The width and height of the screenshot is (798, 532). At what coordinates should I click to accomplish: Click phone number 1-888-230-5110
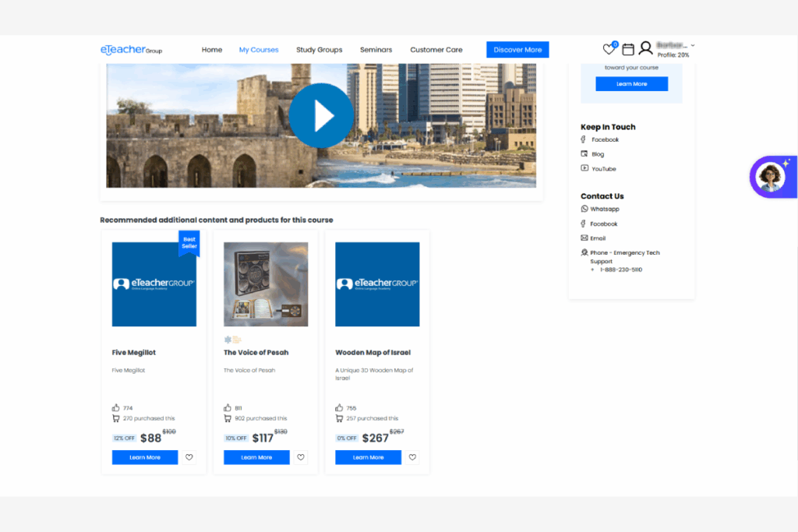pyautogui.click(x=621, y=270)
